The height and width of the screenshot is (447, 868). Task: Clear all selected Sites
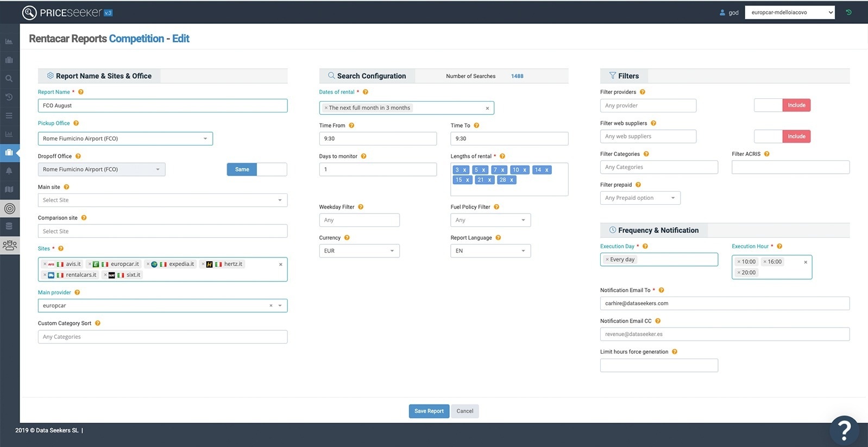[x=281, y=265]
